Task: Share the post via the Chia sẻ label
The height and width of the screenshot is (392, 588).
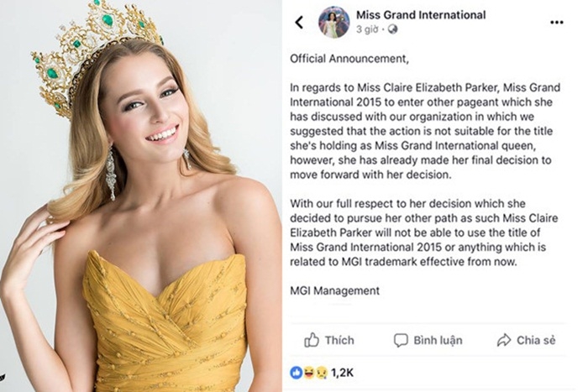Action: 536,340
